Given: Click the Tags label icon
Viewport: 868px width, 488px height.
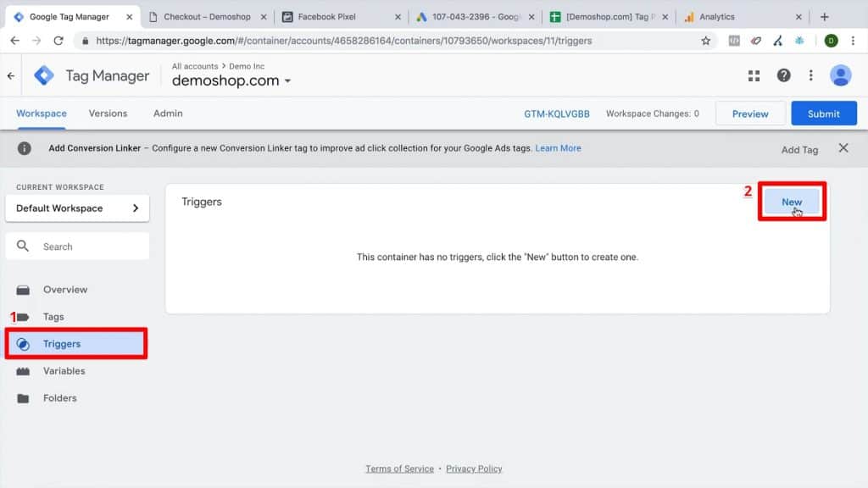Looking at the screenshot, I should (x=23, y=317).
